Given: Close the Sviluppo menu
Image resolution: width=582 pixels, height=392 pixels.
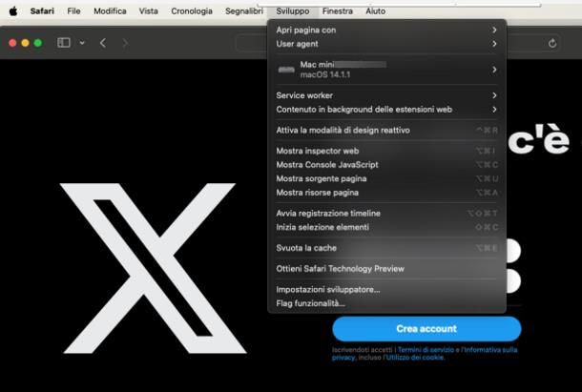Looking at the screenshot, I should click(x=293, y=11).
